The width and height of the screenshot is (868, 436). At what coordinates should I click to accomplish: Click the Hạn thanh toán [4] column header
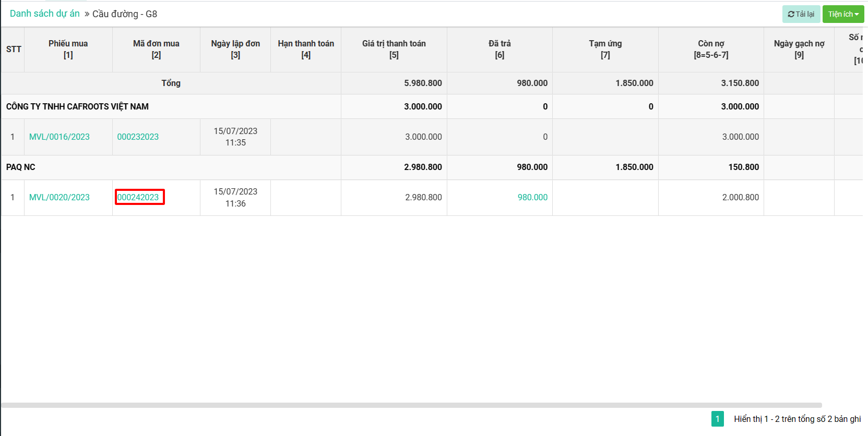pyautogui.click(x=306, y=50)
